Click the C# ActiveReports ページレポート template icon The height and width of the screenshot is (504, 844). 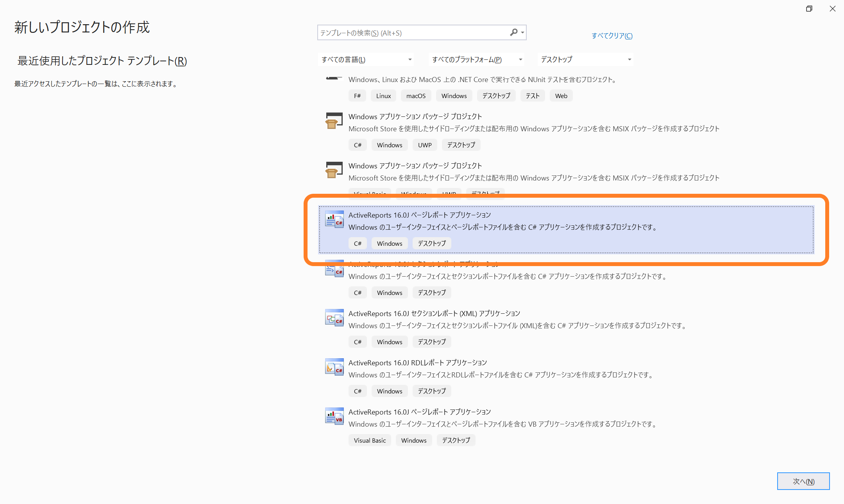point(334,219)
